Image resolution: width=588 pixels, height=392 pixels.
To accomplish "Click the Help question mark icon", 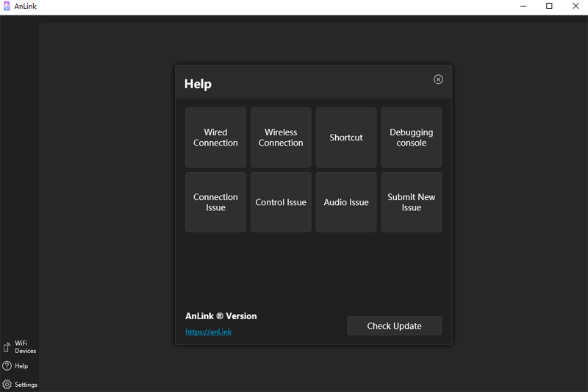I will [x=7, y=366].
